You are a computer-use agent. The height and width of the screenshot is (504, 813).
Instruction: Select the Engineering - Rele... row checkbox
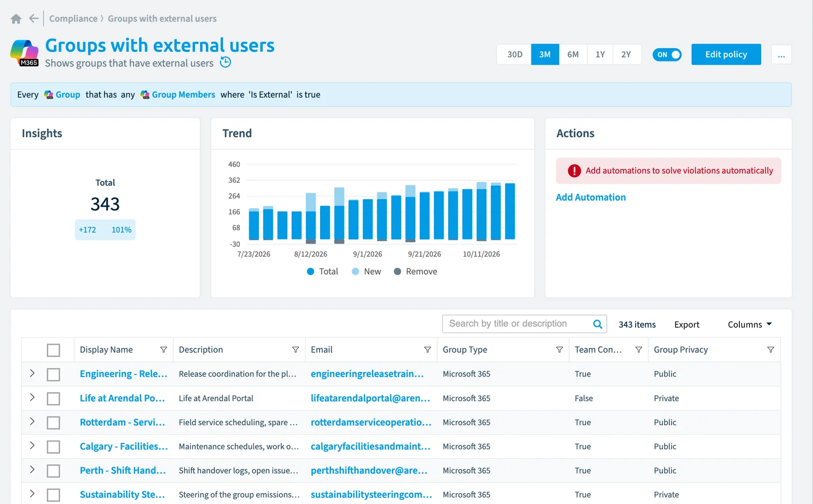click(x=53, y=374)
